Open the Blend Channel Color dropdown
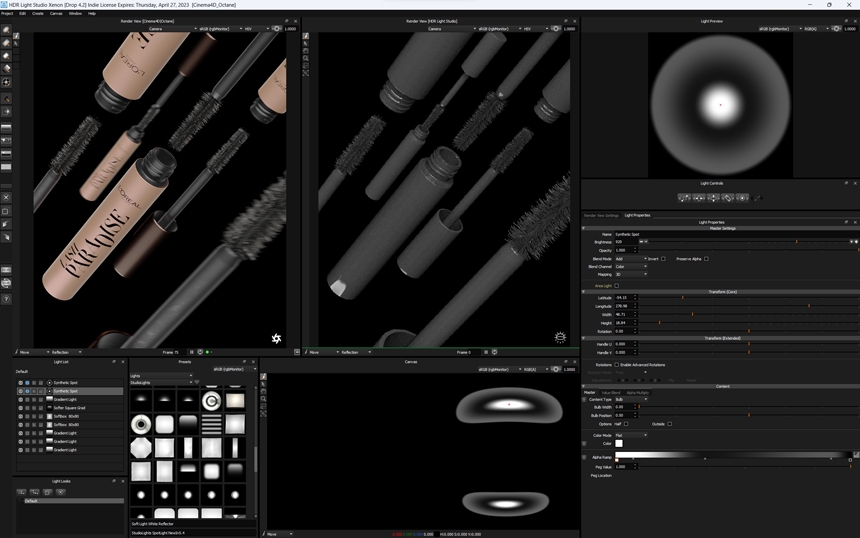Viewport: 860px width, 538px height. pyautogui.click(x=631, y=267)
